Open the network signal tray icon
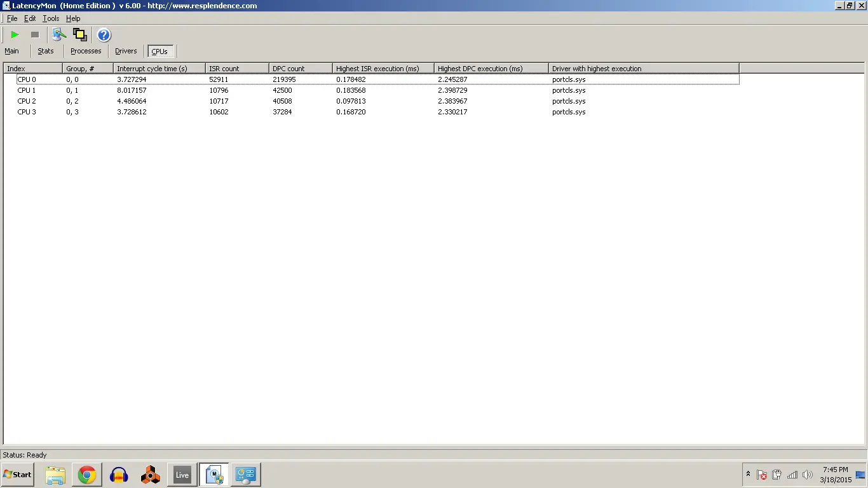 [792, 475]
